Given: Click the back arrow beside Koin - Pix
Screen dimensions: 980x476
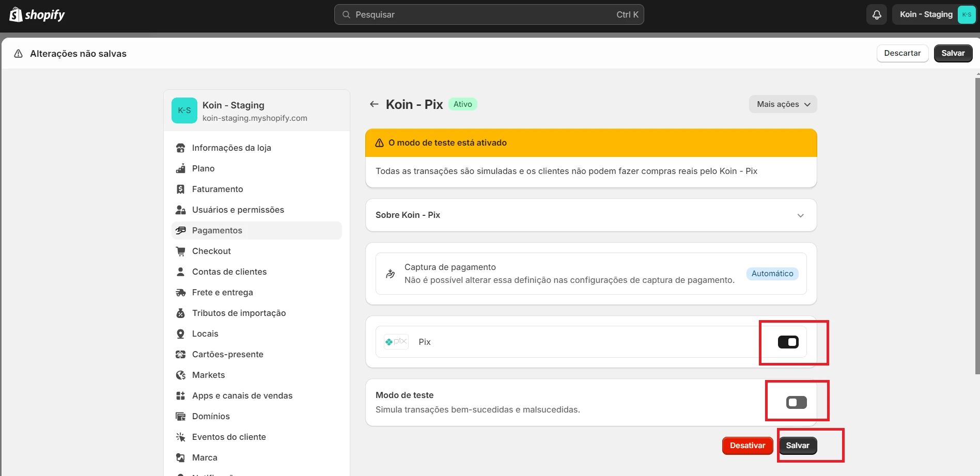Looking at the screenshot, I should pyautogui.click(x=374, y=104).
